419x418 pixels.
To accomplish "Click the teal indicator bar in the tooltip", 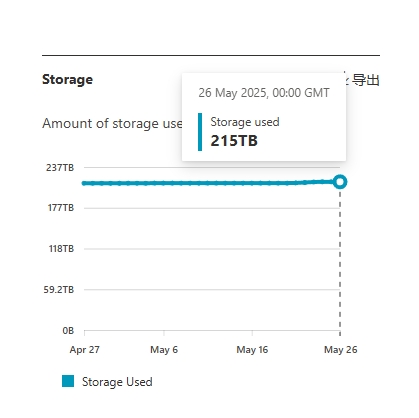I will (200, 132).
